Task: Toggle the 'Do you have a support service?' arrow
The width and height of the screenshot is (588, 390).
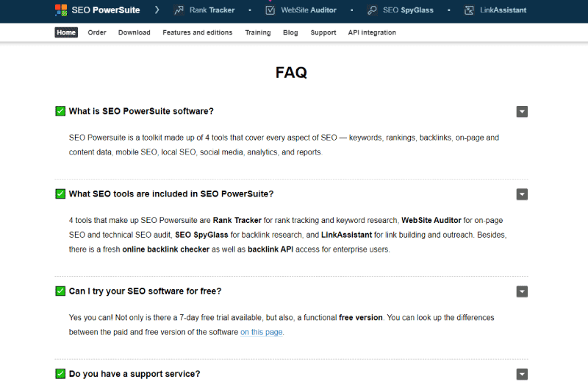Action: pyautogui.click(x=522, y=374)
